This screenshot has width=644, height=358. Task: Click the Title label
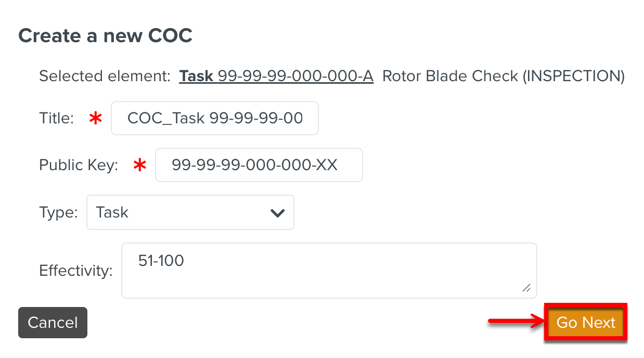click(x=56, y=119)
